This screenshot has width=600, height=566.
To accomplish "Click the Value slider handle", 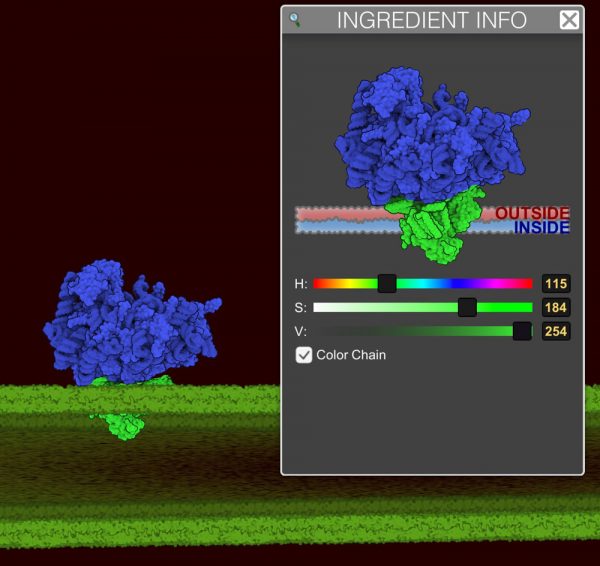I will [x=522, y=331].
